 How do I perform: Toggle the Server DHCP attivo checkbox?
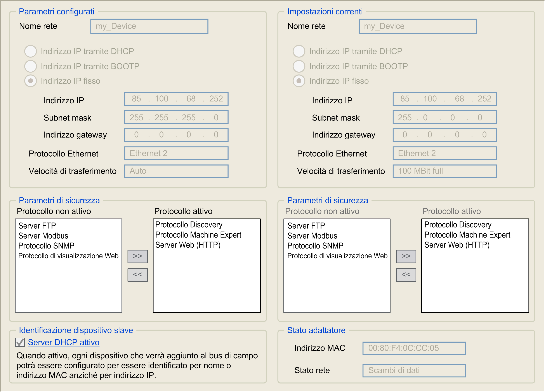[x=20, y=342]
